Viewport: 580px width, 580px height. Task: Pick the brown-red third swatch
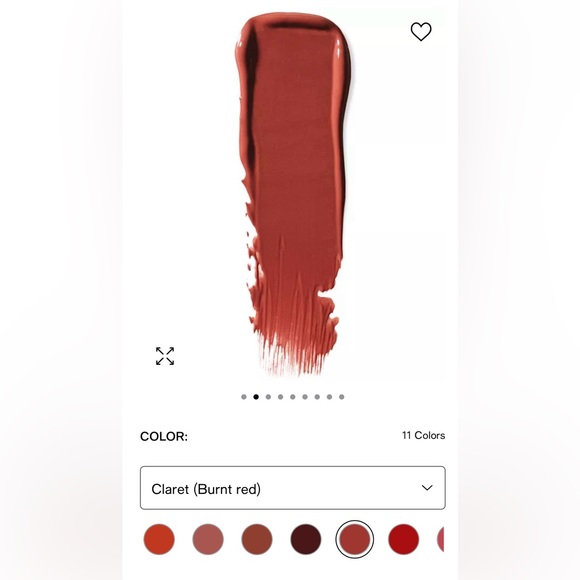[x=257, y=539]
